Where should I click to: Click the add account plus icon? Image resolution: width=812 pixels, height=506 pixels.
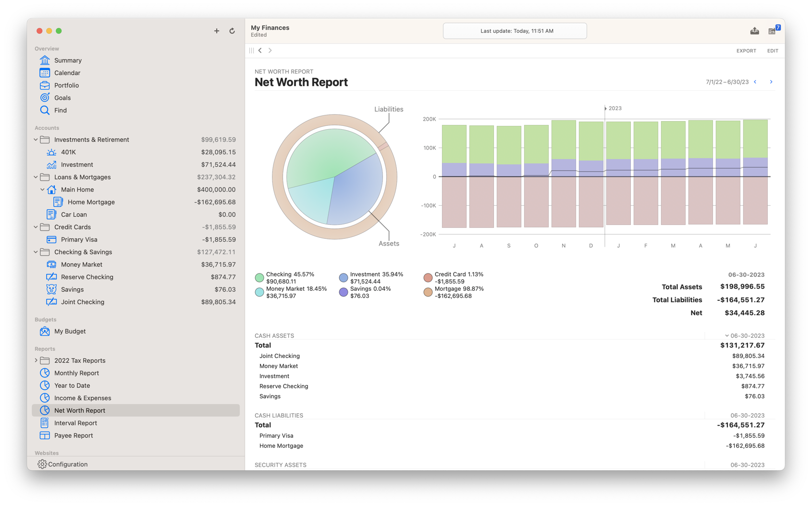[217, 31]
